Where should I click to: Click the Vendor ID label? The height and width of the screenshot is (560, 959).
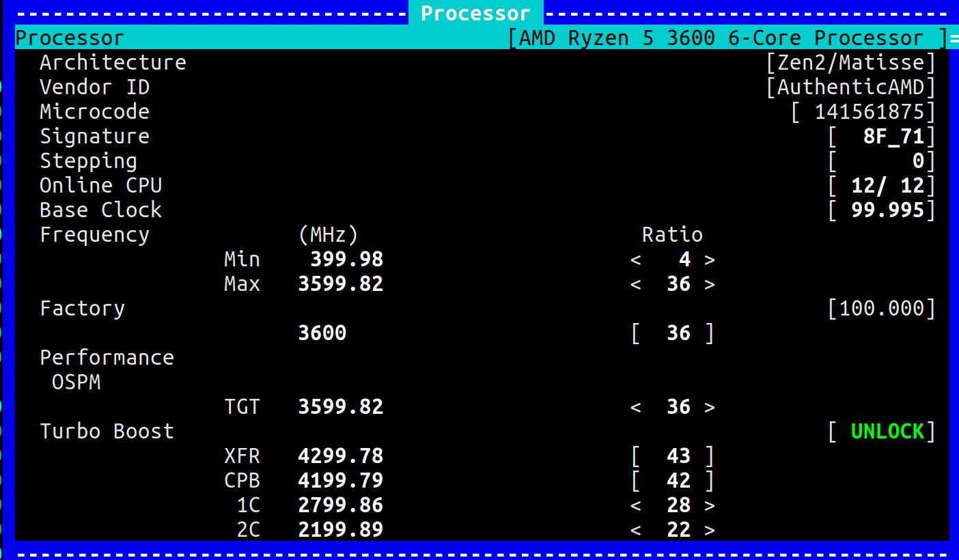coord(94,87)
